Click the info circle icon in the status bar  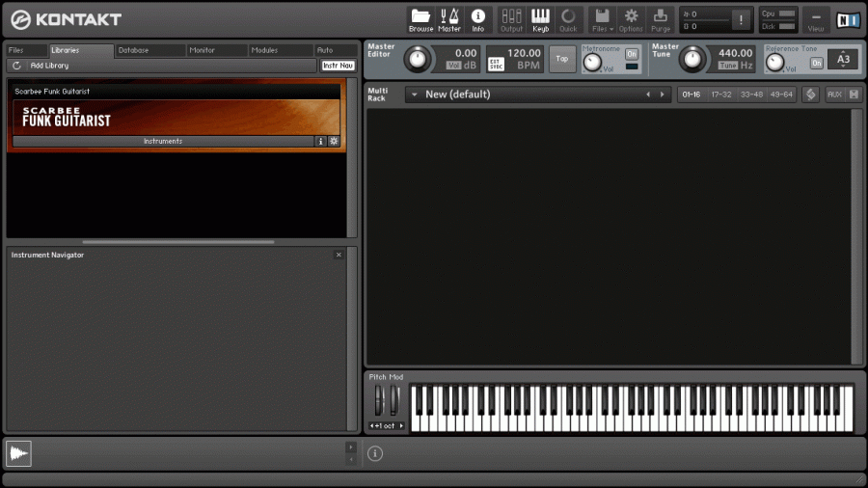(x=375, y=453)
